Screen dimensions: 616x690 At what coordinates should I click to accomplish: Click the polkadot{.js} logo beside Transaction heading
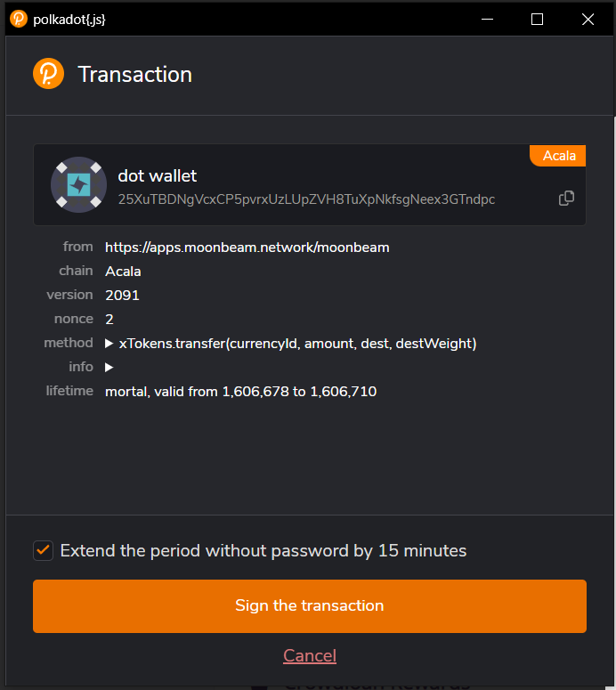coord(48,74)
